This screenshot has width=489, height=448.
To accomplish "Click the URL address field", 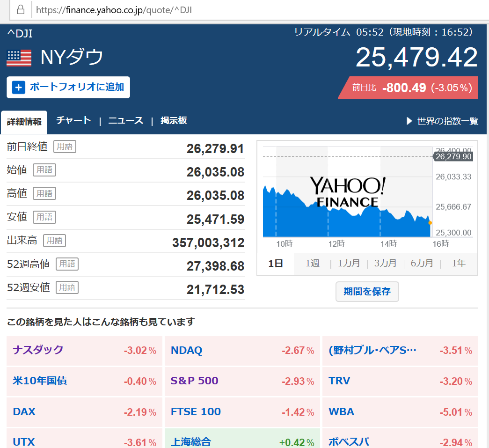I will point(259,10).
